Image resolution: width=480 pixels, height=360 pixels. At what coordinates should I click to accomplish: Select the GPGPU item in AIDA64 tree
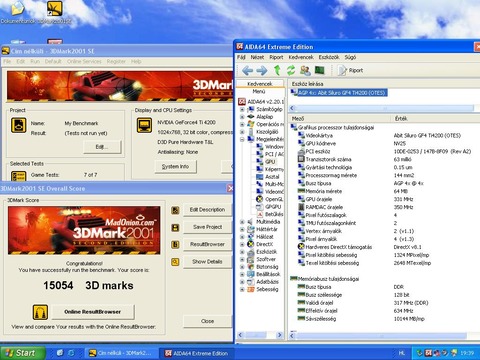tap(273, 207)
